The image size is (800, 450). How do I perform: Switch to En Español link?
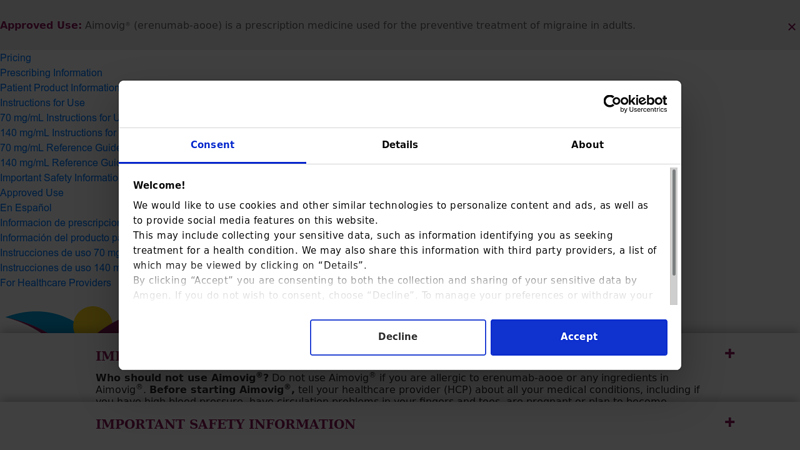[x=26, y=208]
